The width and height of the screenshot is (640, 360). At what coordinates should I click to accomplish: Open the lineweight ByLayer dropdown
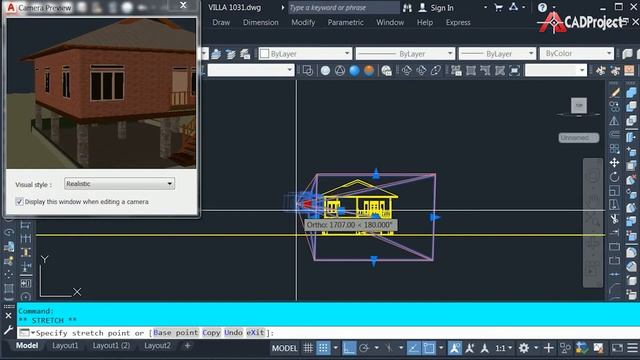coord(497,53)
